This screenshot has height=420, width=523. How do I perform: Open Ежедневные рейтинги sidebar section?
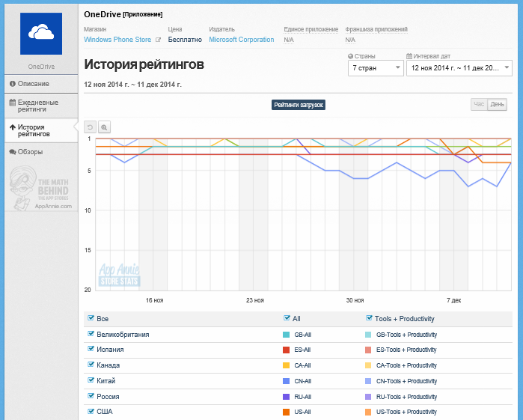pos(41,106)
